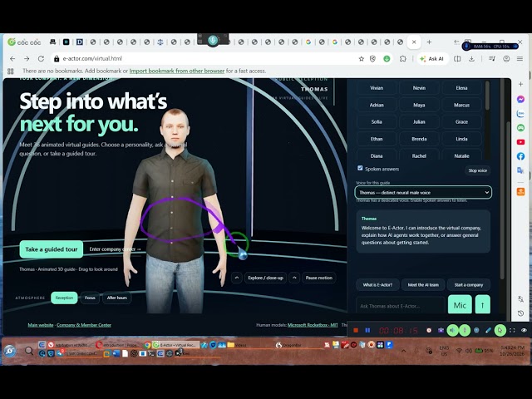Viewport: 532px width, 399px height.
Task: Choose the Elena guide
Action: (x=461, y=88)
